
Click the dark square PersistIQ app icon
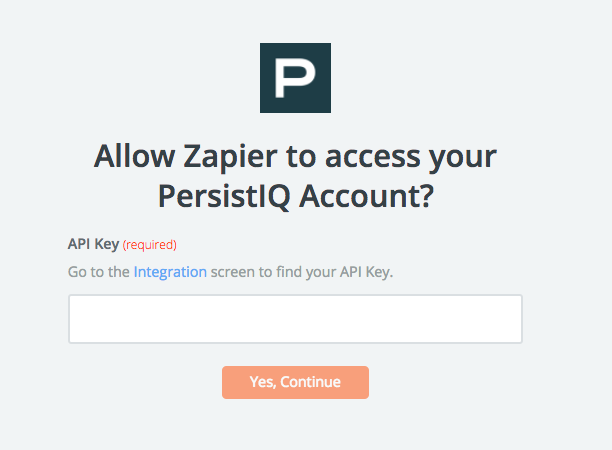coord(295,78)
